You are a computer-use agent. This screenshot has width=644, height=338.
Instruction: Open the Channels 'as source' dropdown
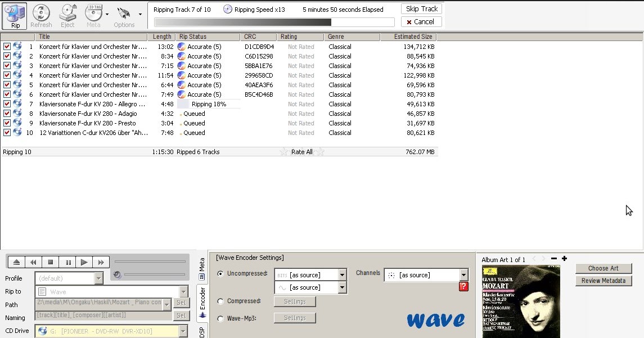[465, 274]
